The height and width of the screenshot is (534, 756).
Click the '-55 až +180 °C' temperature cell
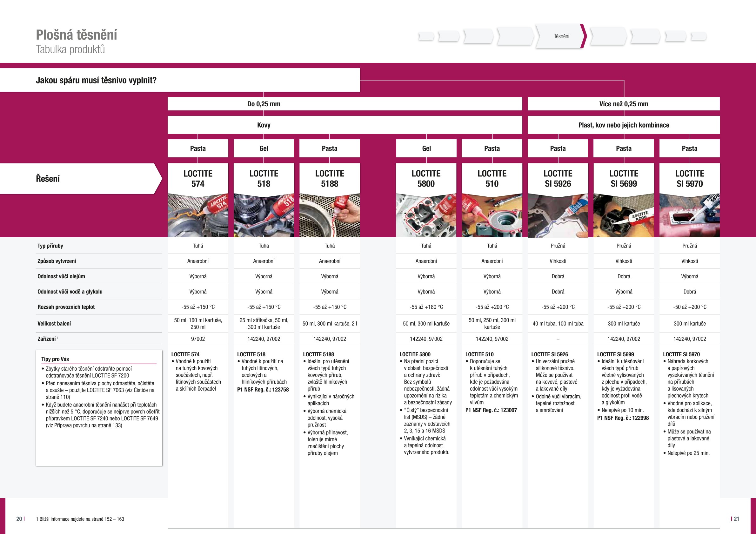(426, 307)
